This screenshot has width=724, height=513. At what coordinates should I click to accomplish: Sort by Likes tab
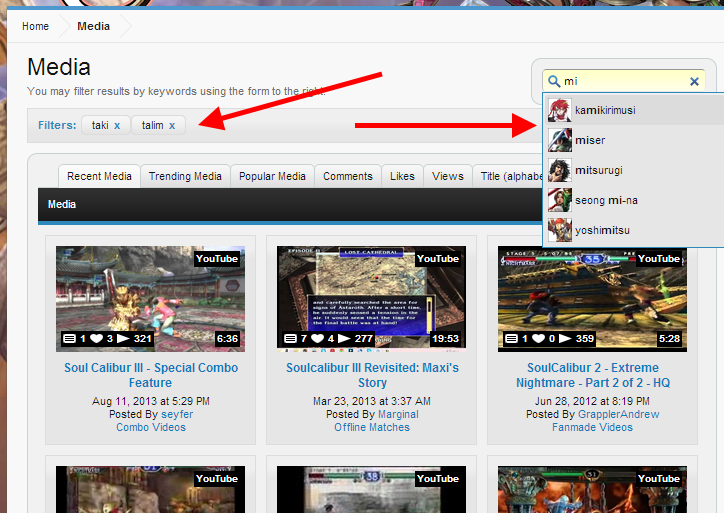click(x=402, y=176)
